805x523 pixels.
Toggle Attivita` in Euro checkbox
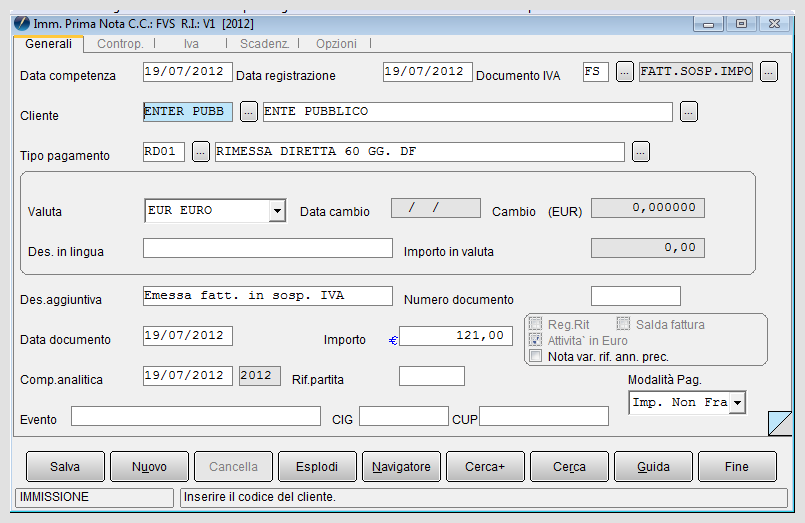(x=535, y=340)
